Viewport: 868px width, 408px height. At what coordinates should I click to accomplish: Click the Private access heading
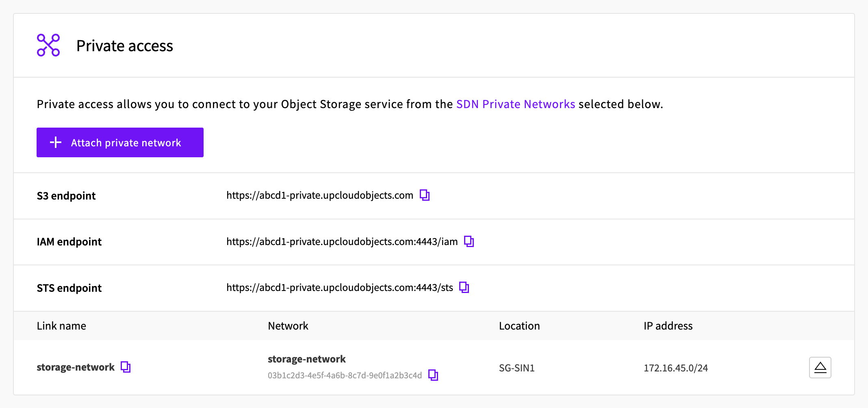tap(125, 46)
